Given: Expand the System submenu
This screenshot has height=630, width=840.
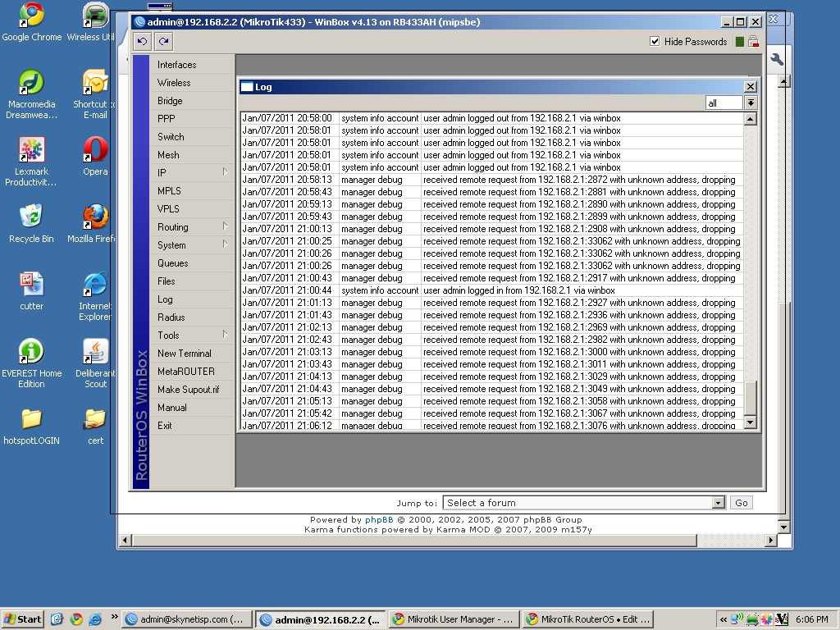Looking at the screenshot, I should tap(225, 244).
